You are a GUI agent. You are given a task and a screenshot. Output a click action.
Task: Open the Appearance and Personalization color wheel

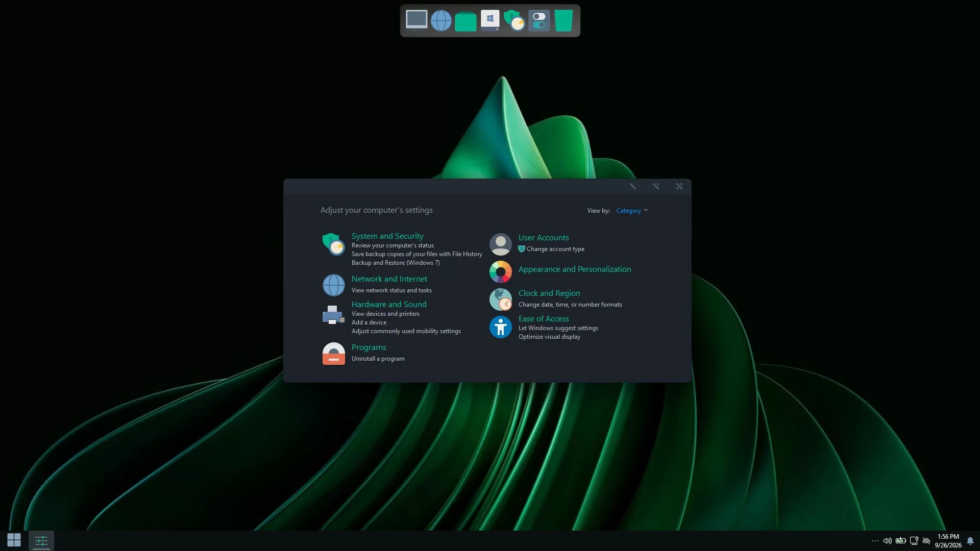pos(500,272)
